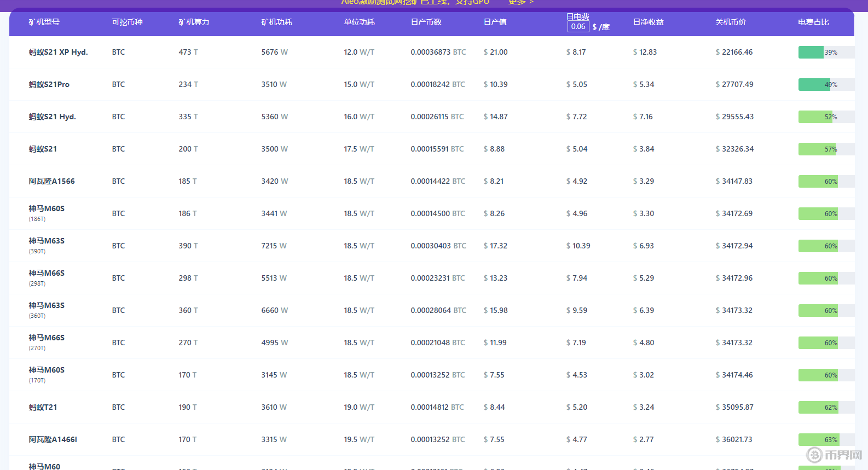Open the 阿瓦隆A1466I miner entry
Viewport: 868px width, 470px height.
point(53,440)
